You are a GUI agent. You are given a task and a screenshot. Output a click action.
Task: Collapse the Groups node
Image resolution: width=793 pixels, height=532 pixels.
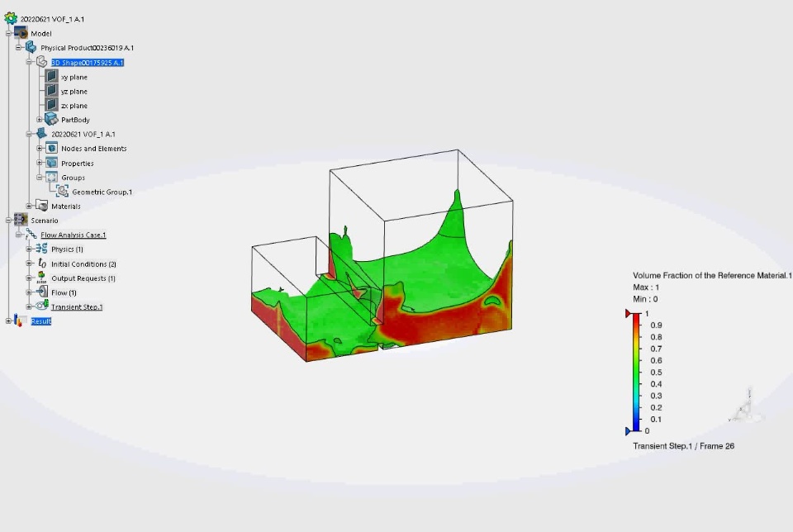click(x=40, y=178)
